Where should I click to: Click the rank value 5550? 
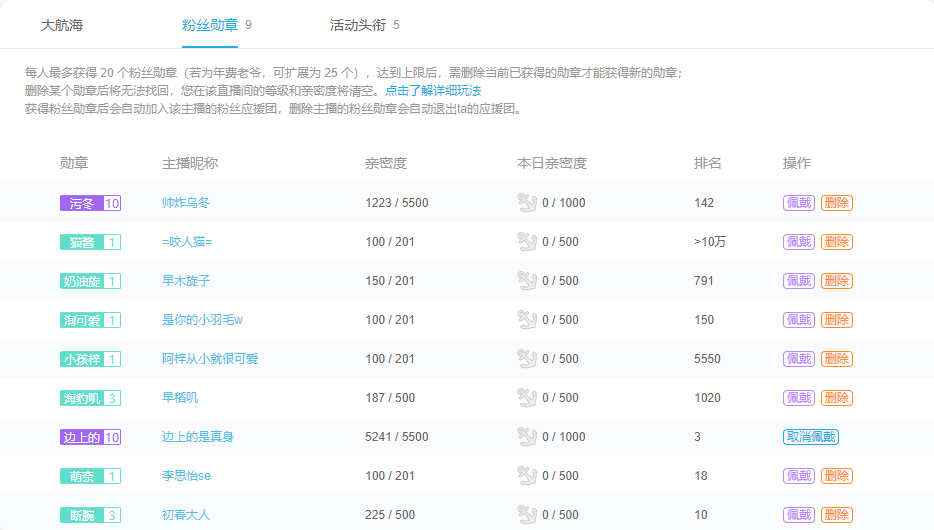click(x=707, y=359)
